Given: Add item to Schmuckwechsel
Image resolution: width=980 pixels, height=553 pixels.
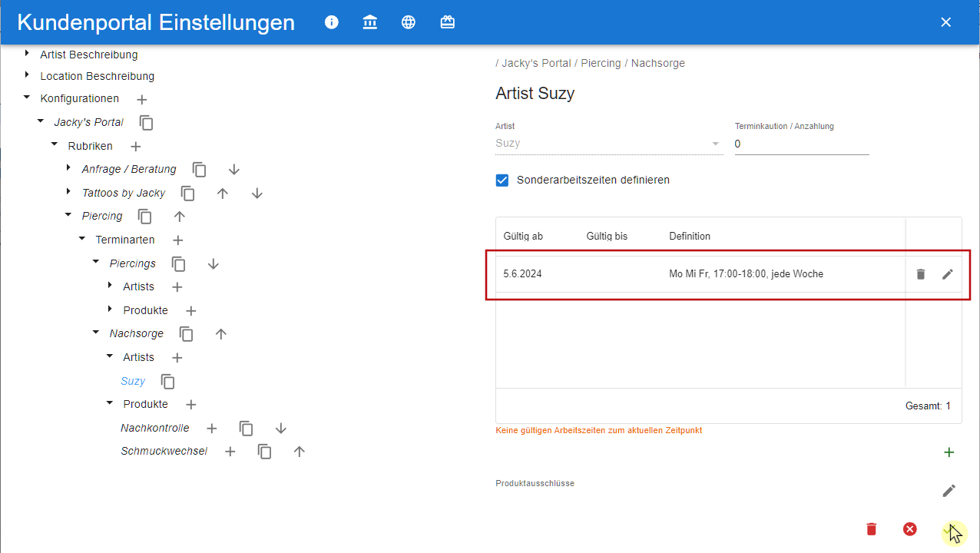Looking at the screenshot, I should 230,452.
